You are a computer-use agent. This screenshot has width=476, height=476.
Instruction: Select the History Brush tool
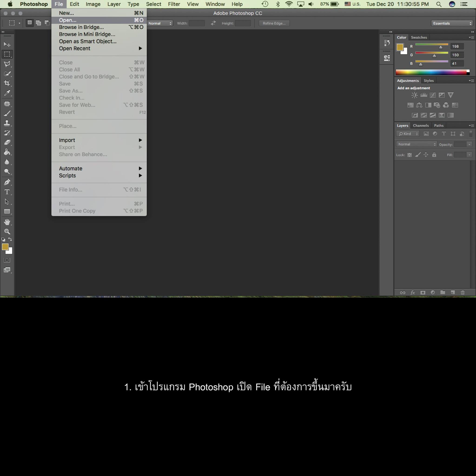[7, 133]
